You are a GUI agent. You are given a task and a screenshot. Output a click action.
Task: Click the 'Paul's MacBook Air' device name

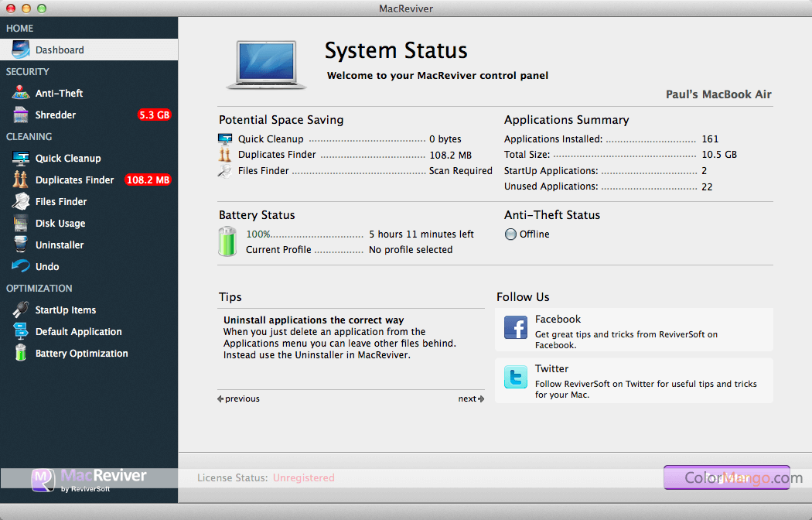pyautogui.click(x=718, y=94)
